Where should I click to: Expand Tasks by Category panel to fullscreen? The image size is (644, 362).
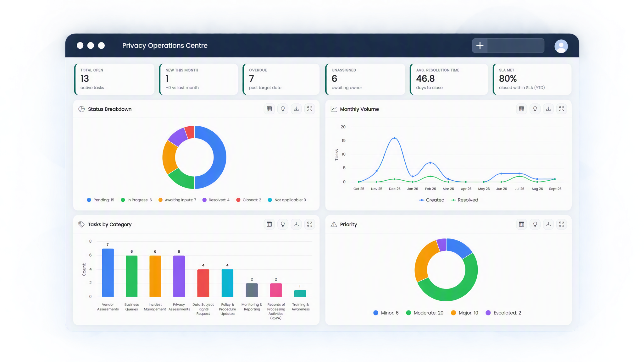[310, 224]
